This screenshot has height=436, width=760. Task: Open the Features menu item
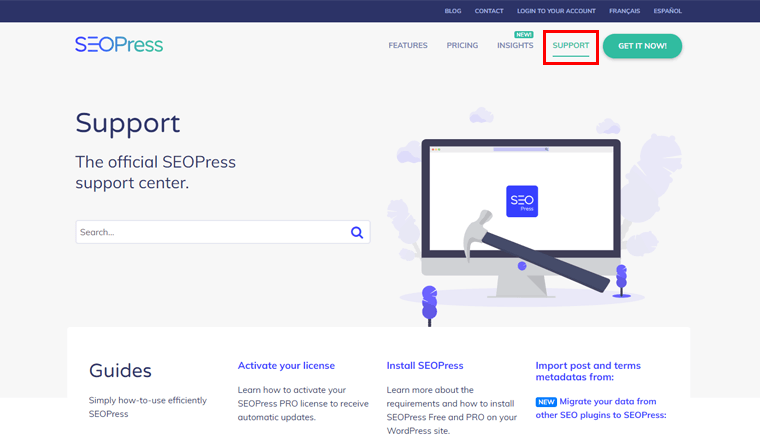tap(408, 46)
